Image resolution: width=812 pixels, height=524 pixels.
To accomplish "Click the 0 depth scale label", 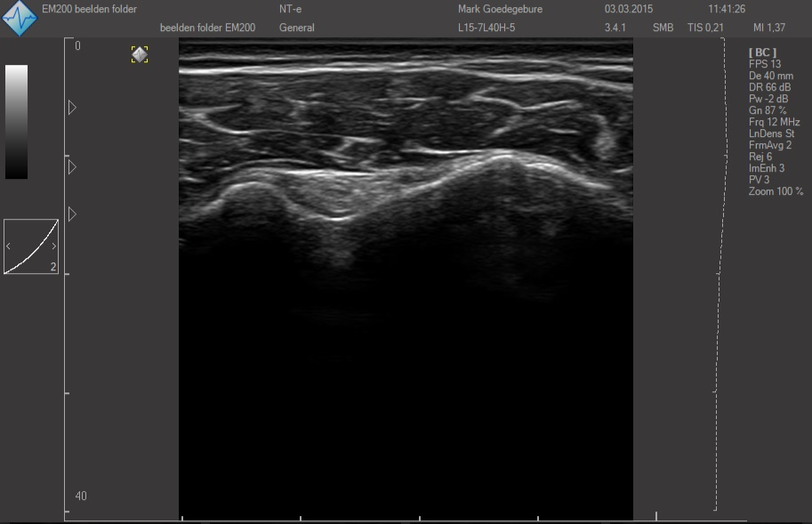I will [77, 45].
